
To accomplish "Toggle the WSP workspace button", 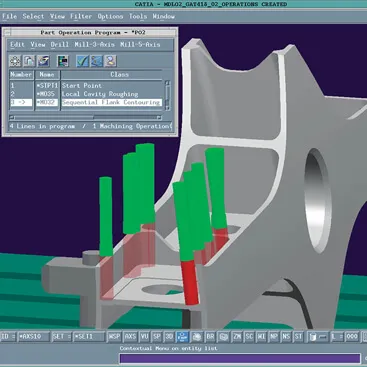I will pos(114,337).
